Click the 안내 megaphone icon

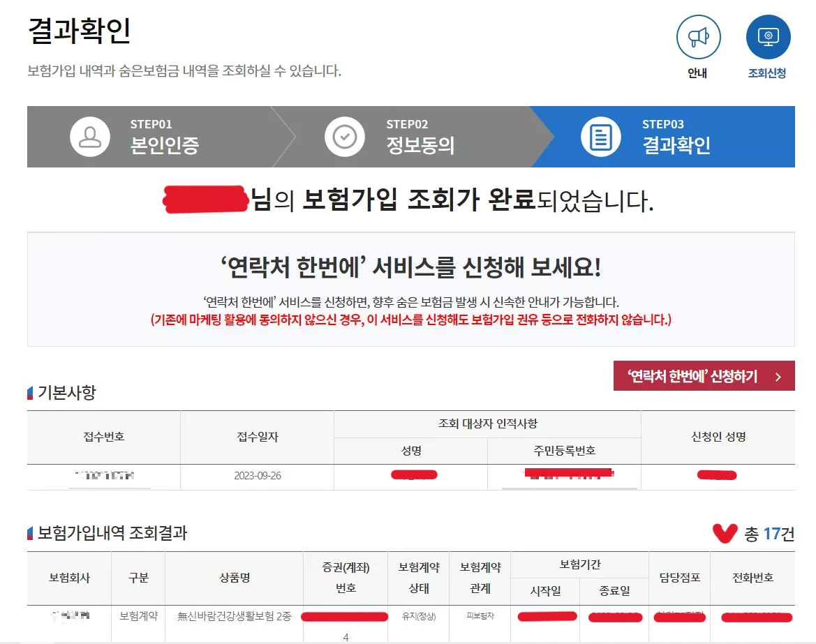point(699,36)
